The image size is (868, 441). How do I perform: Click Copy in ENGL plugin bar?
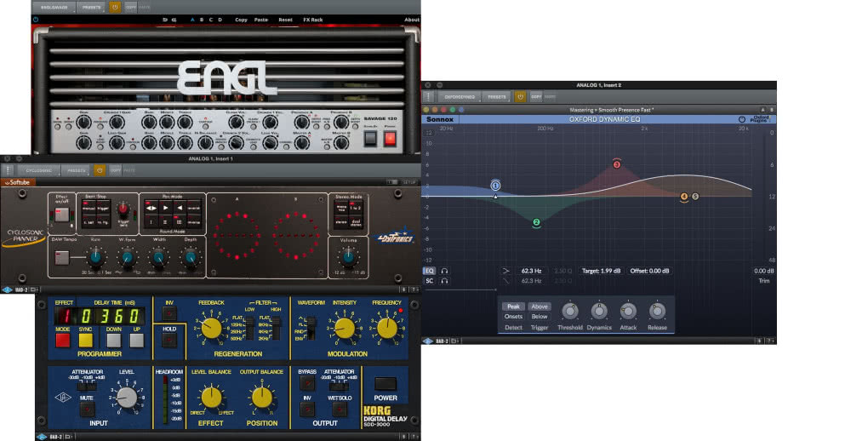pyautogui.click(x=242, y=20)
